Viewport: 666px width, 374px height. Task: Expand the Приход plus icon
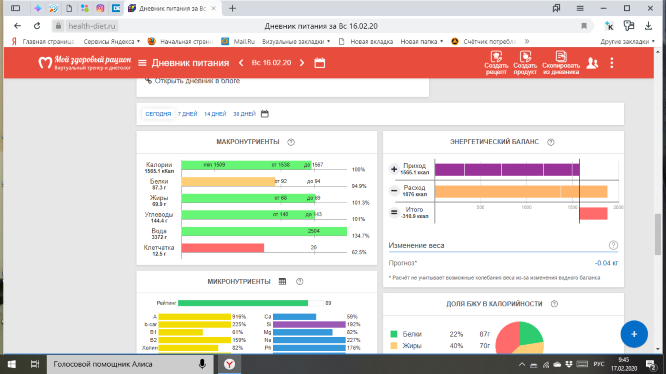coord(394,169)
